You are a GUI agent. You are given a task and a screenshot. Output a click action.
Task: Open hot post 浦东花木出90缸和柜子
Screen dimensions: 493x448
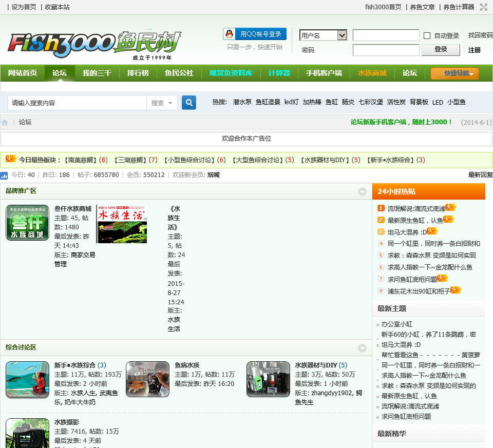(x=419, y=291)
